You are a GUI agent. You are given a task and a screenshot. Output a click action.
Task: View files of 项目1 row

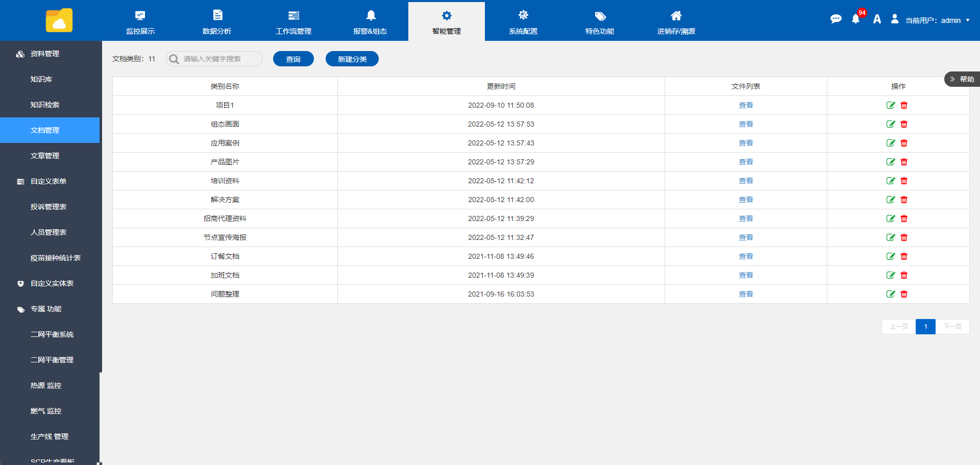tap(746, 105)
